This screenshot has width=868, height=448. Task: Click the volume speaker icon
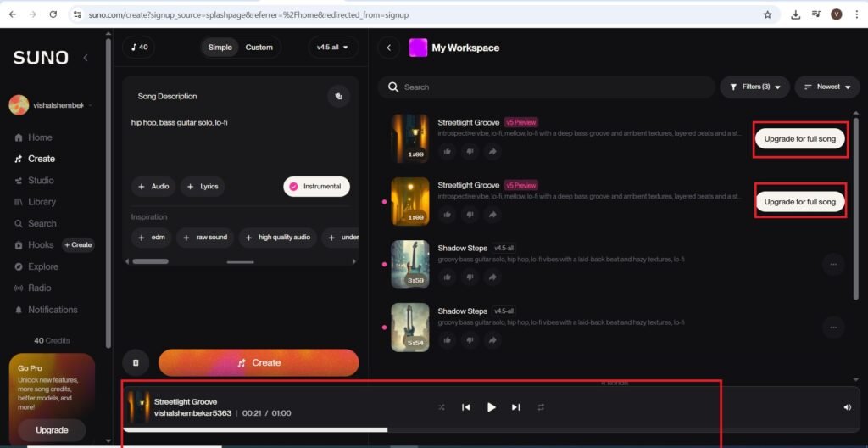(847, 407)
